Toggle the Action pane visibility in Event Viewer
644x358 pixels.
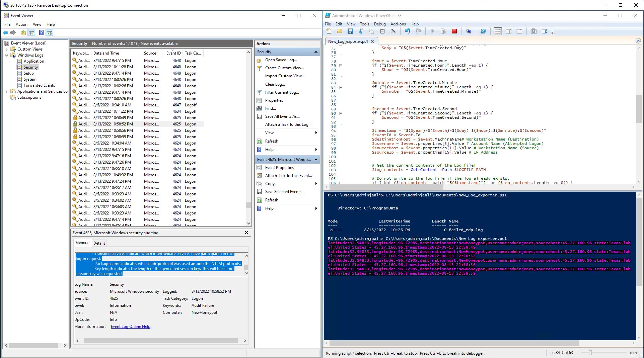[x=50, y=32]
